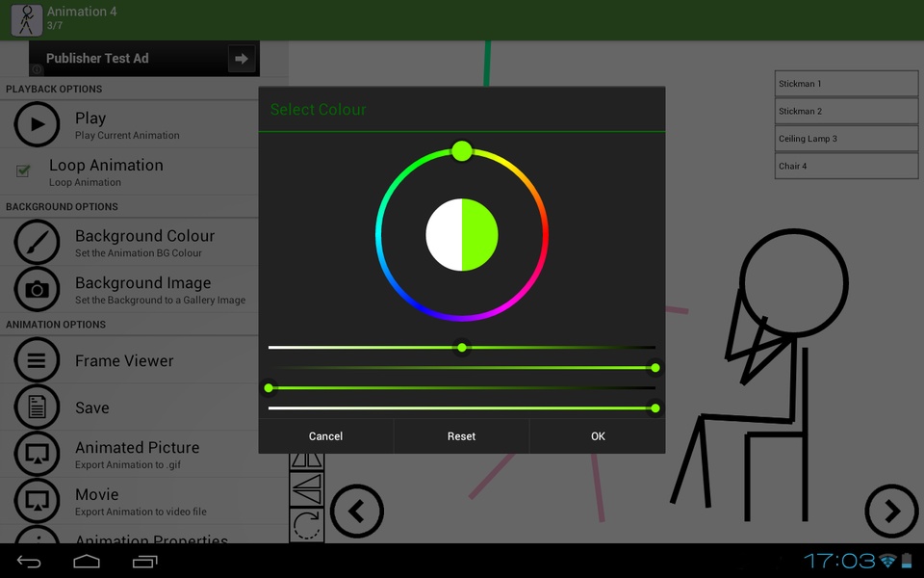Tap the Android back navigation button
This screenshot has width=924, height=578.
coord(28,562)
